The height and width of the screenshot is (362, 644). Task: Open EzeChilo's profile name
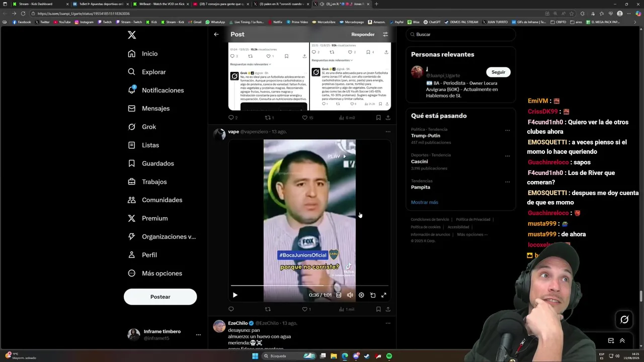pos(238,323)
